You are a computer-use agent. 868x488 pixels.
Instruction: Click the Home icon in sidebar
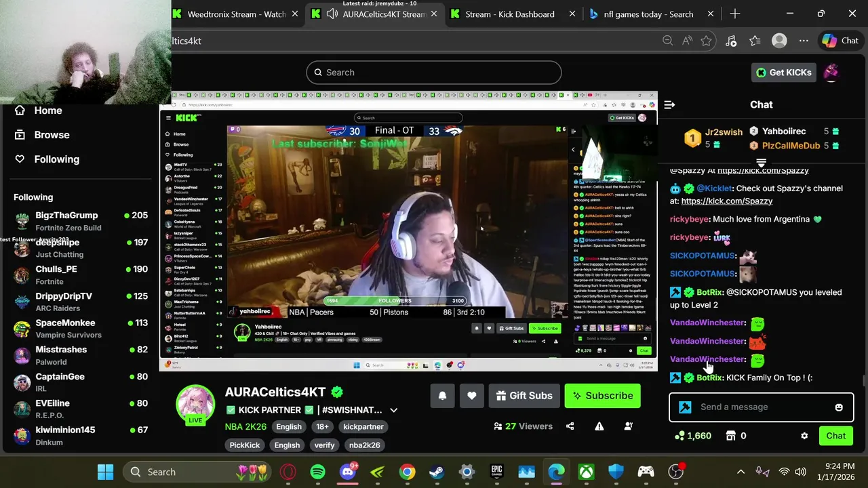[x=20, y=110]
